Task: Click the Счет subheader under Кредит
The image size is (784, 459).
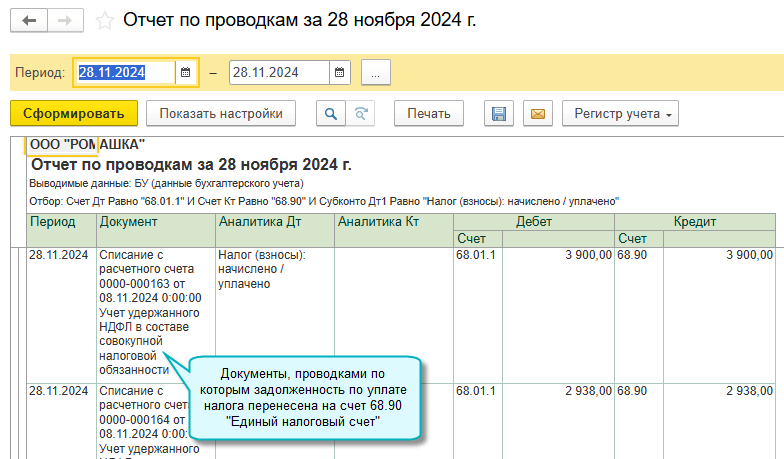Action: click(x=639, y=238)
